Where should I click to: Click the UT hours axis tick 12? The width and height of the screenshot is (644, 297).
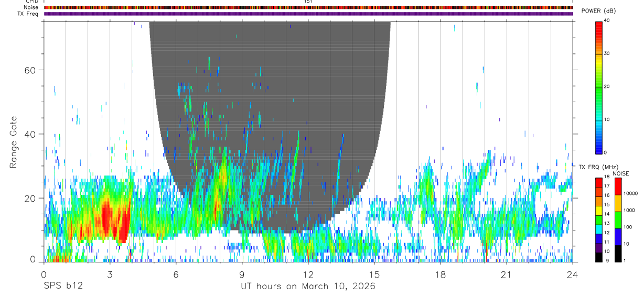tap(308, 274)
